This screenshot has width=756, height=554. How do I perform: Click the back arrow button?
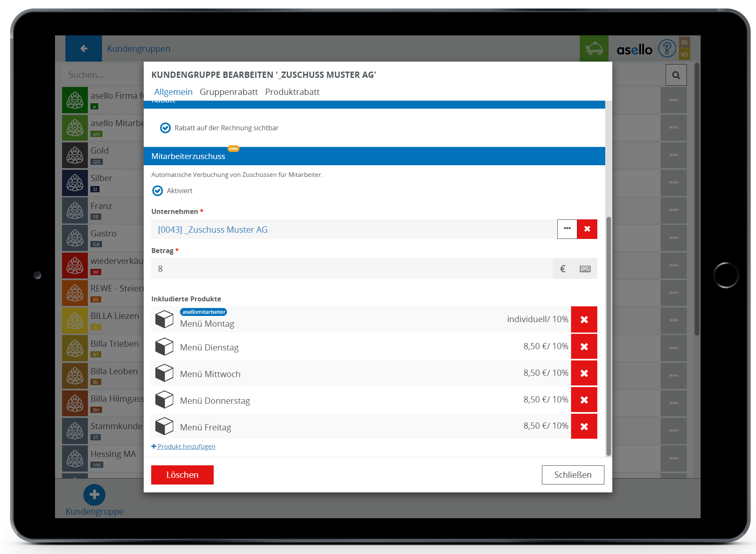click(84, 49)
